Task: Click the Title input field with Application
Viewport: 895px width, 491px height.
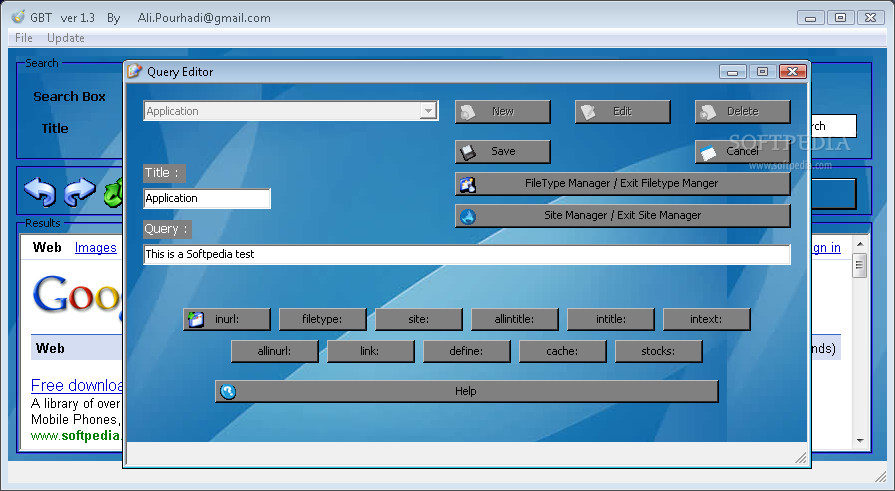Action: [x=207, y=198]
